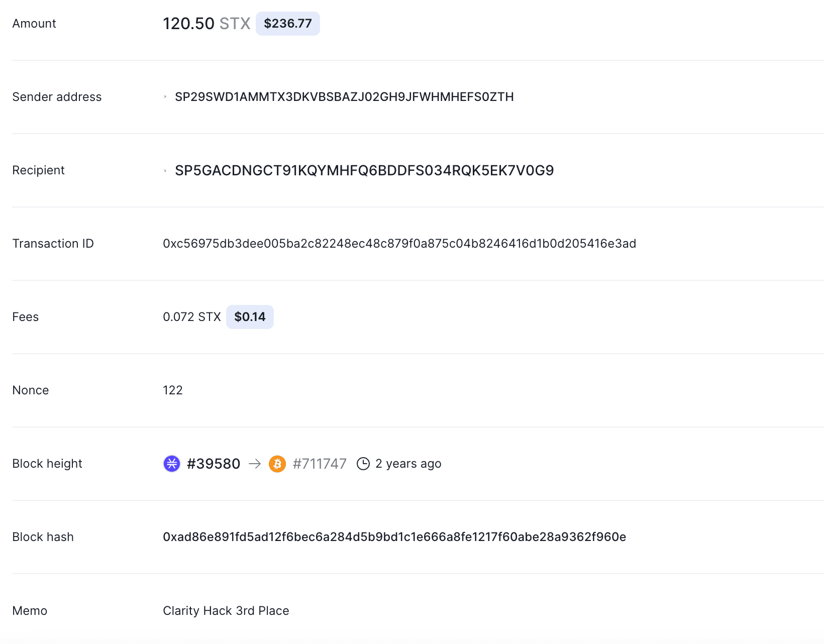Click the $0.14 fee badge
The height and width of the screenshot is (644, 824).
coord(250,317)
